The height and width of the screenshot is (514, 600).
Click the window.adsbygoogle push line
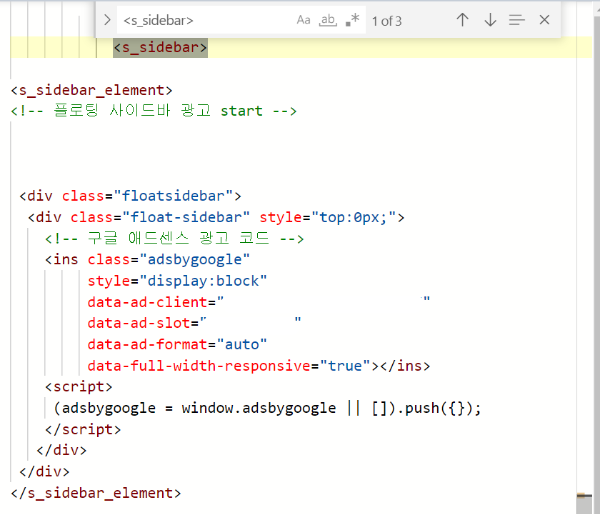click(x=267, y=408)
